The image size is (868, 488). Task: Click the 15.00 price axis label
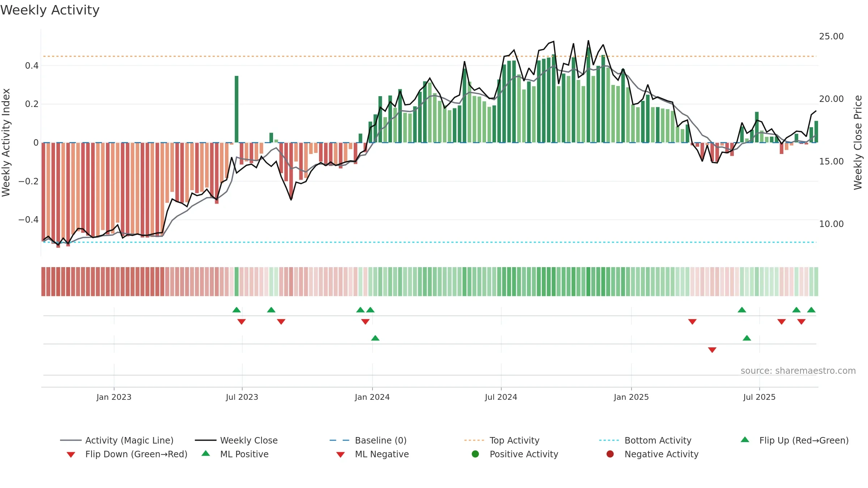click(831, 161)
